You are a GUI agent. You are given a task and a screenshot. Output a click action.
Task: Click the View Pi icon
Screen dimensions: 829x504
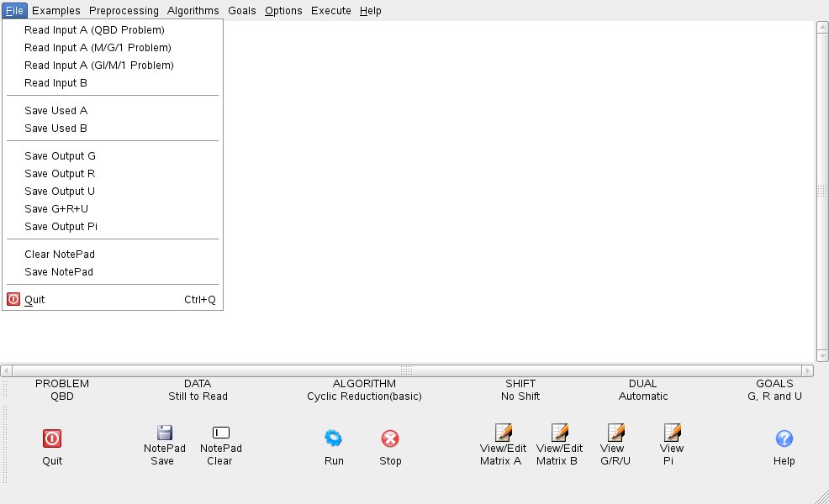(672, 433)
